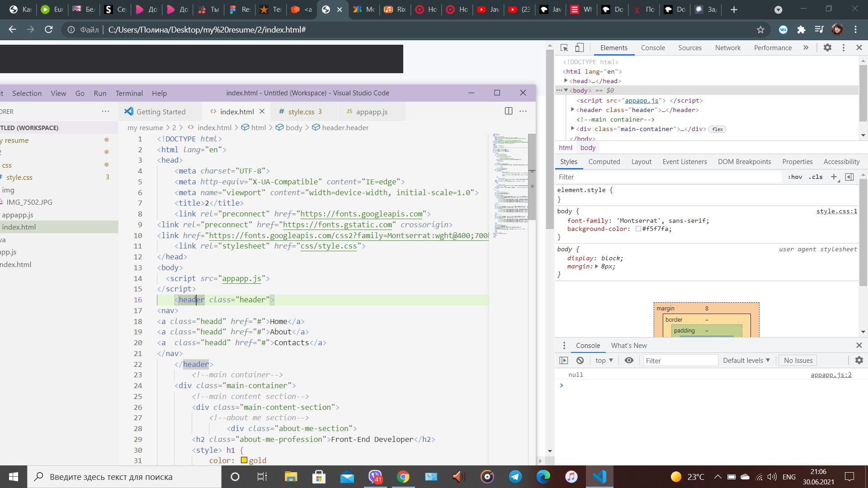
Task: Open Task View on the taskbar
Action: pyautogui.click(x=262, y=477)
